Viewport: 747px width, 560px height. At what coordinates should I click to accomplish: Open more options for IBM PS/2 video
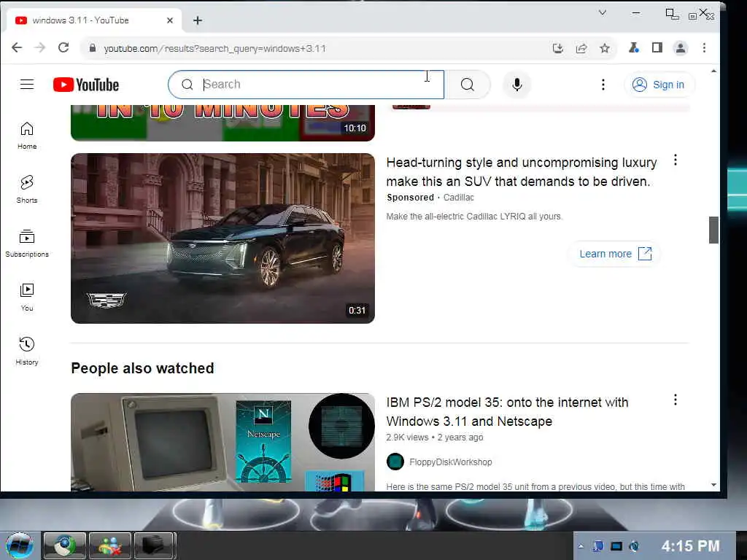(675, 400)
